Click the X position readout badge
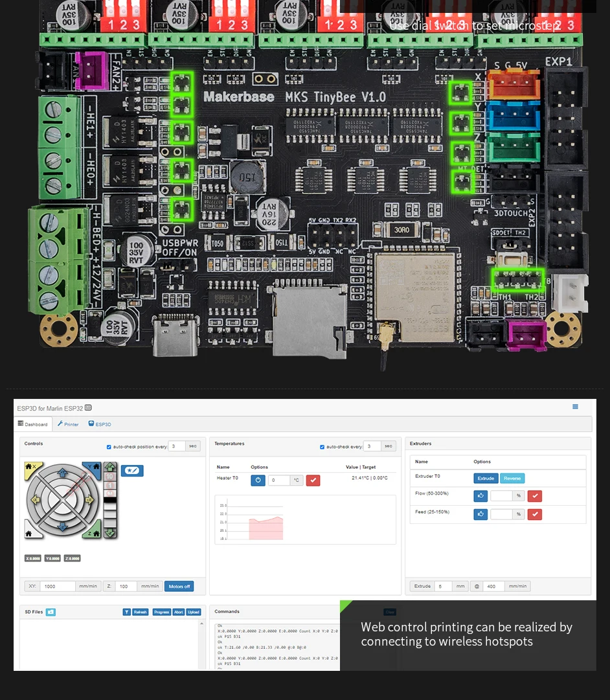 (33, 558)
